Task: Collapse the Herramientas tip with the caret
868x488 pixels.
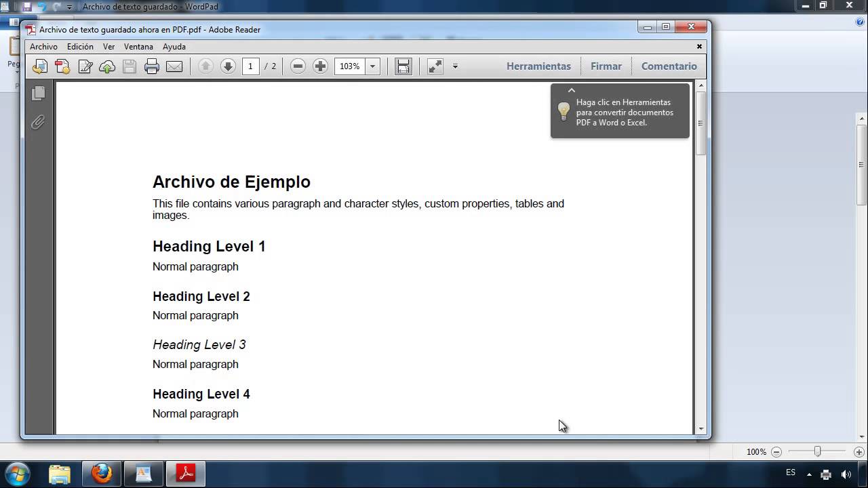Action: 572,90
